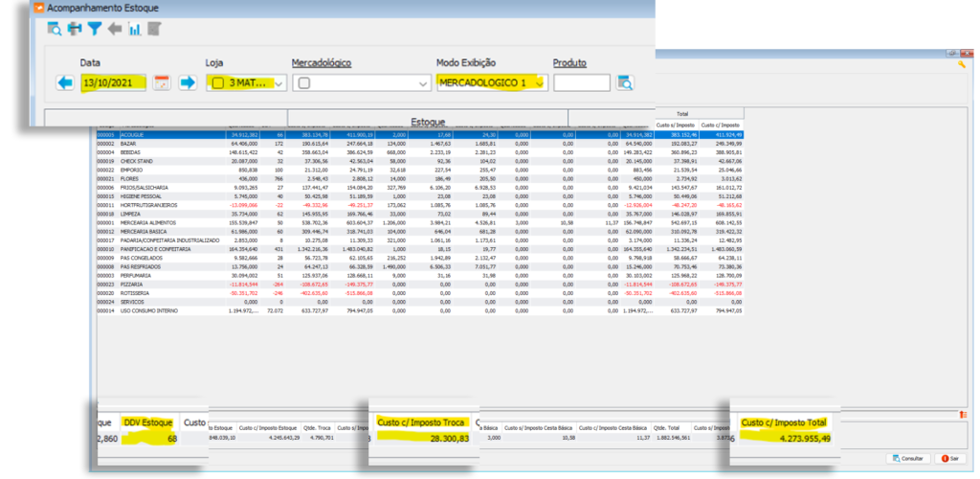Select the PIZZARIA row
Screen dimensions: 980x479
(x=420, y=284)
